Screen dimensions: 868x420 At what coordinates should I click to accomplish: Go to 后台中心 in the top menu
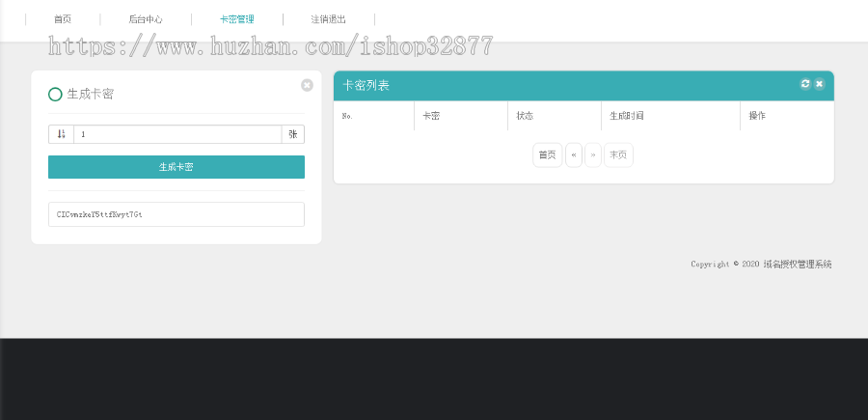146,19
